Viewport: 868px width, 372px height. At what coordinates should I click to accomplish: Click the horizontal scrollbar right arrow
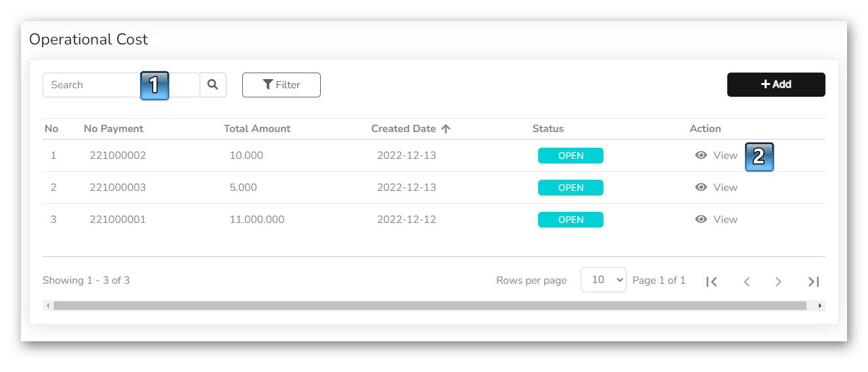pyautogui.click(x=820, y=305)
